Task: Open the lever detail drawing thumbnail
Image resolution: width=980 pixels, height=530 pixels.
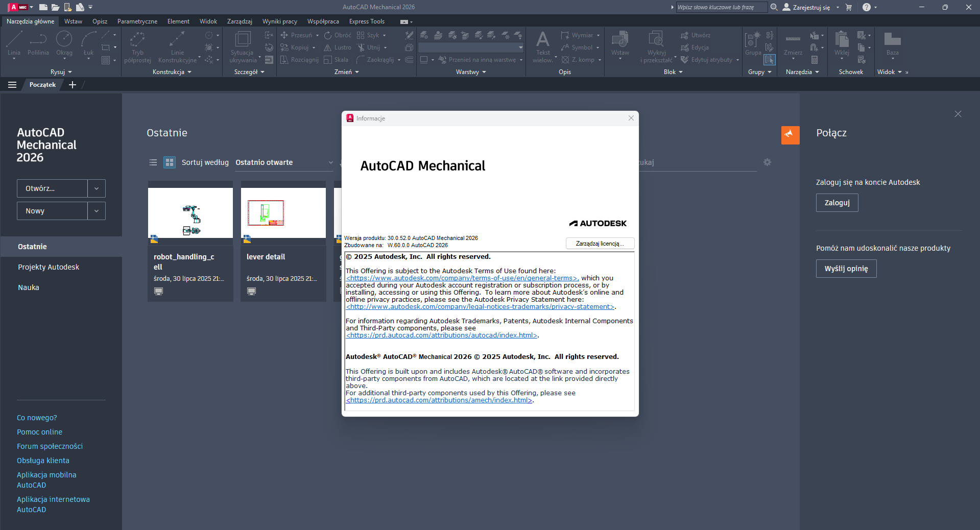Action: 283,213
